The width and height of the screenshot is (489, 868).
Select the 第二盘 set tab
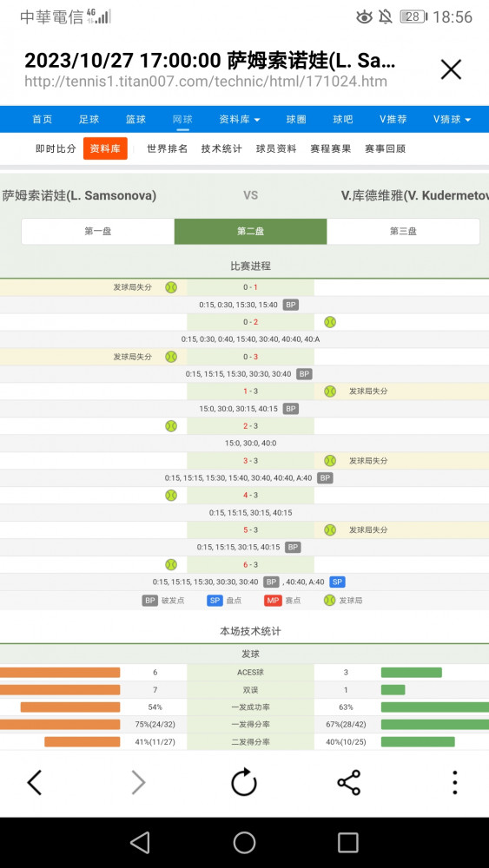[x=250, y=232]
